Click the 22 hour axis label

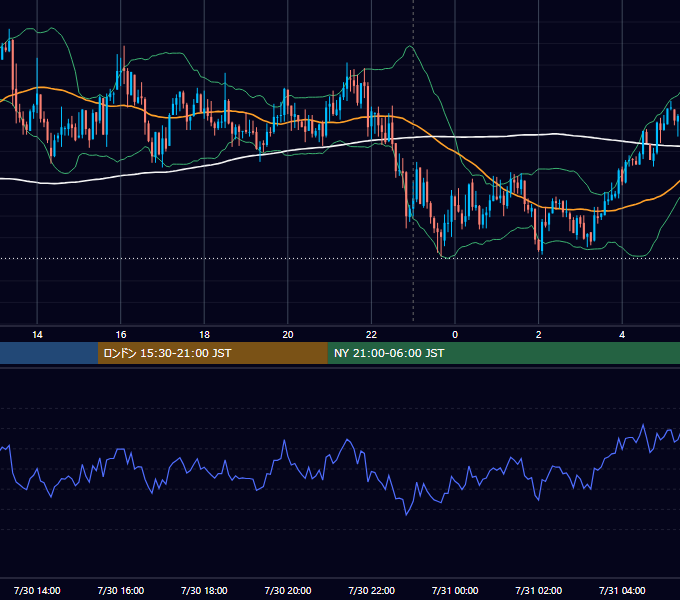(371, 335)
